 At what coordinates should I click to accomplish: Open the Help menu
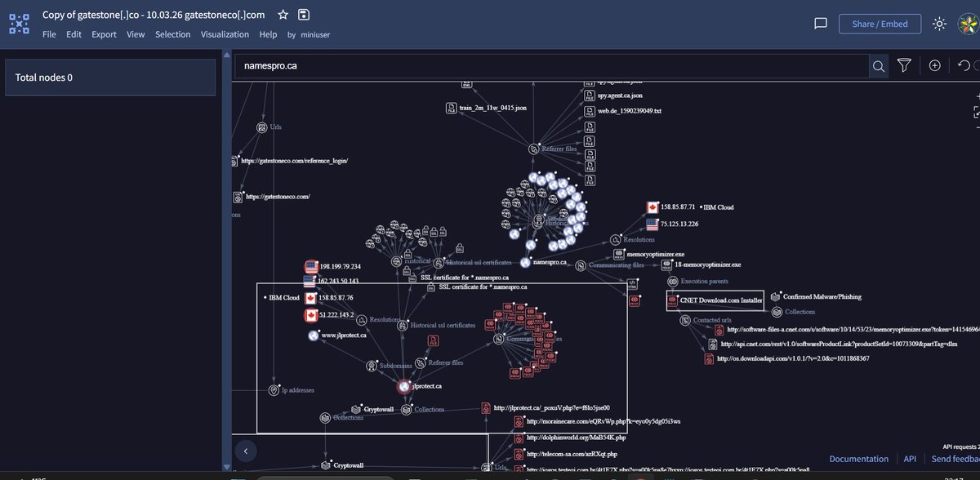click(268, 34)
